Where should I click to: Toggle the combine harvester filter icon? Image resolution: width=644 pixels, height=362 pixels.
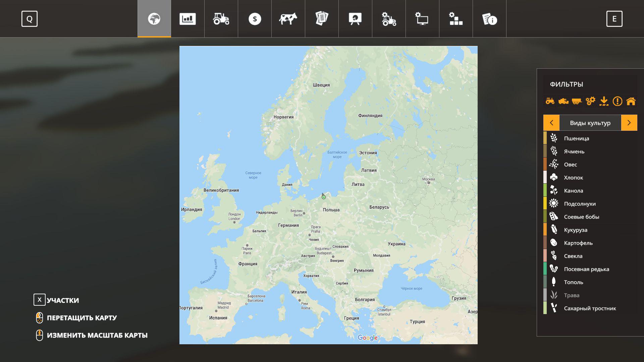pos(563,101)
